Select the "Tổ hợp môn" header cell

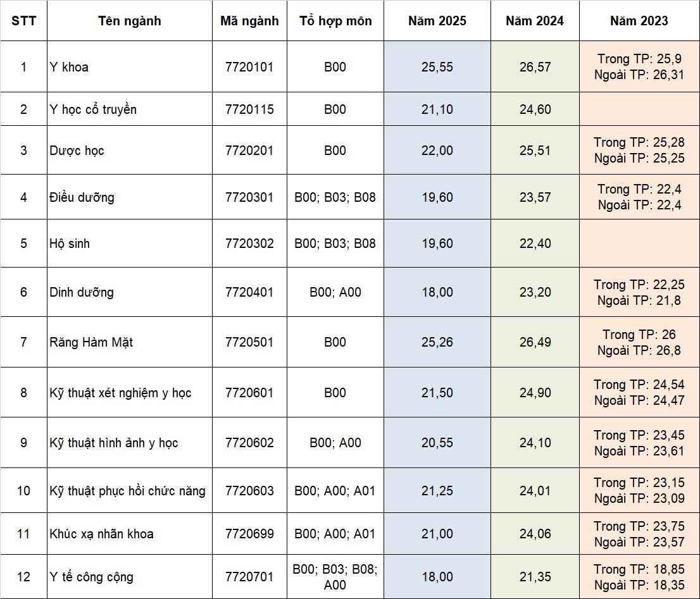335,21
